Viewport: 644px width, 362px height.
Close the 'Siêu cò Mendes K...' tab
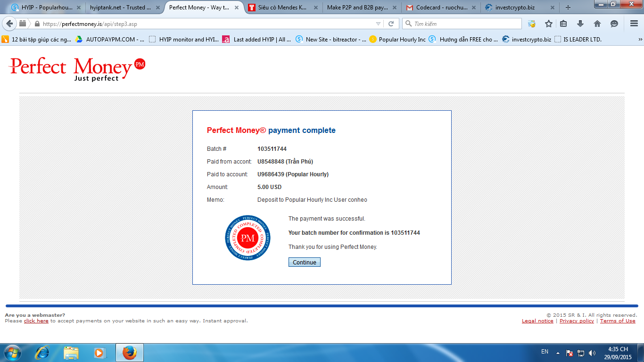point(315,8)
